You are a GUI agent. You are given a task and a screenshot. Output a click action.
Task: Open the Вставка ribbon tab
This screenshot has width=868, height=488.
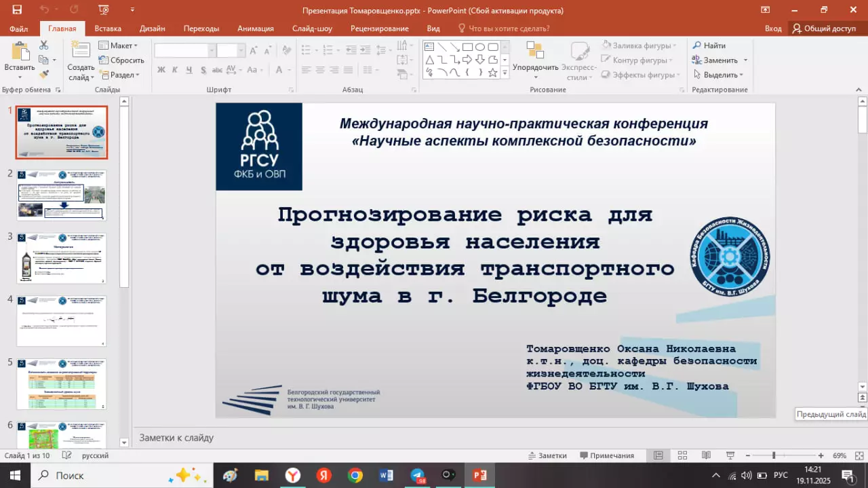coord(108,29)
